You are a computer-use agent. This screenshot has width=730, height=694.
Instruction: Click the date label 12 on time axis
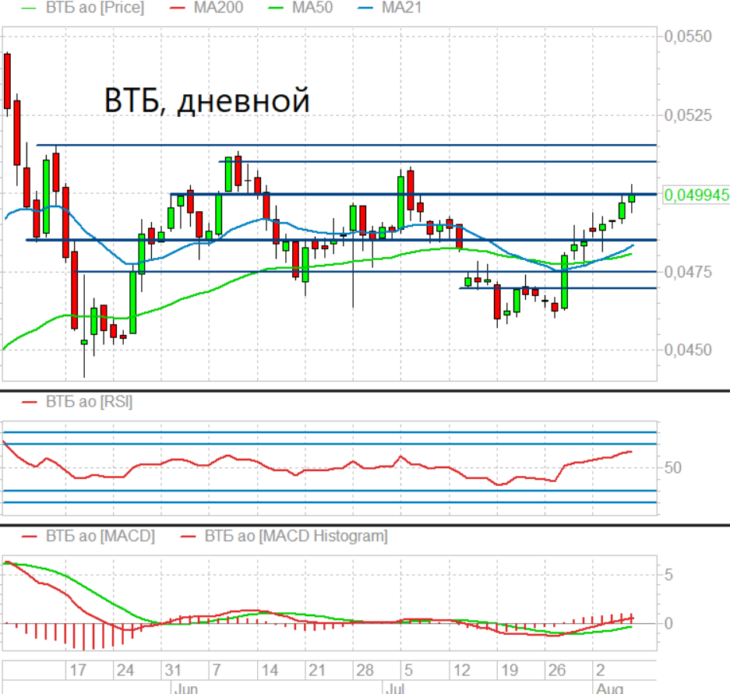pyautogui.click(x=462, y=670)
